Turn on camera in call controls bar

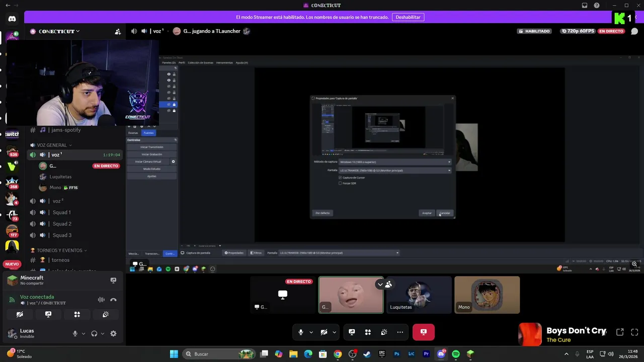pos(324,332)
